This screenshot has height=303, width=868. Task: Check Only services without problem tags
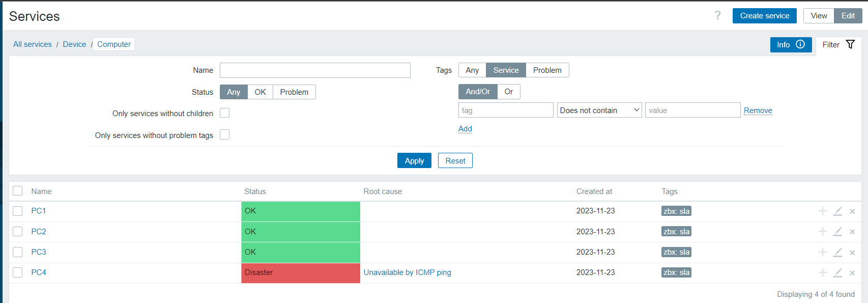(x=224, y=134)
